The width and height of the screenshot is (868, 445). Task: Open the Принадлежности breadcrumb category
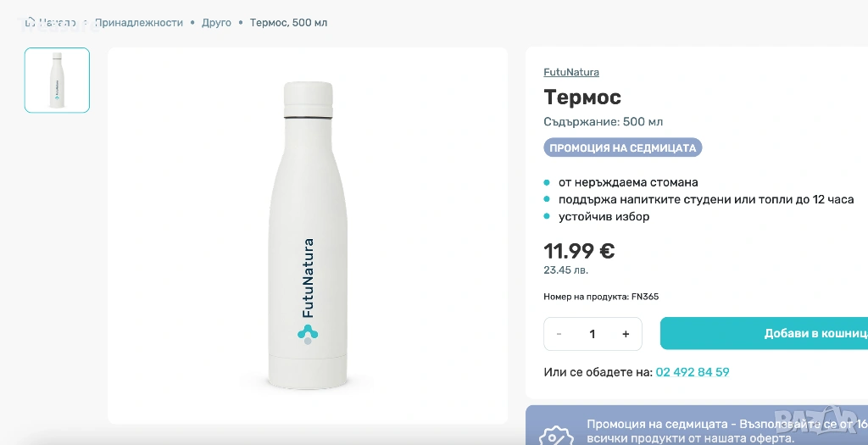click(138, 23)
